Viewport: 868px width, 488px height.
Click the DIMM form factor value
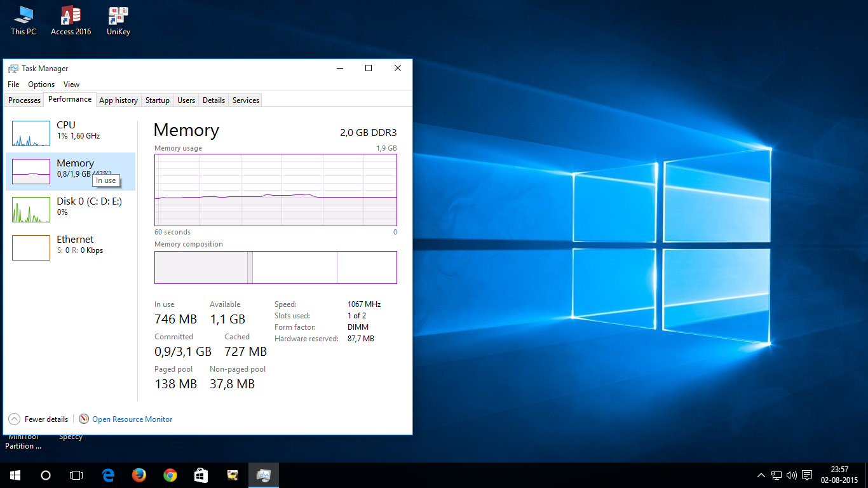coord(358,327)
